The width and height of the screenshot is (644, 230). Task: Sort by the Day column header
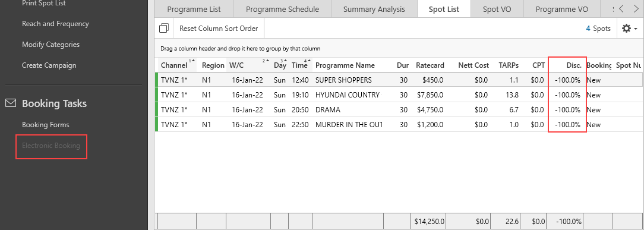coord(280,65)
